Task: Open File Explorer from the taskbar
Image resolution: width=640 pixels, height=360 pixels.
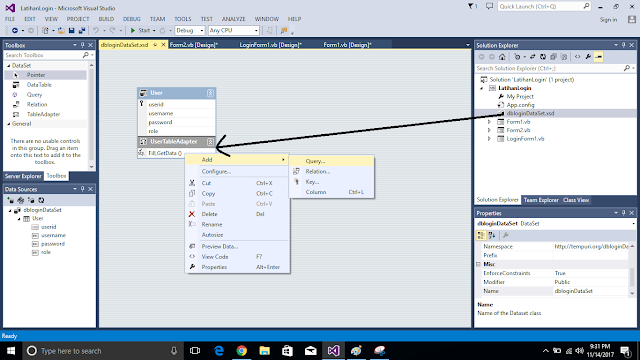Action: tap(264, 351)
